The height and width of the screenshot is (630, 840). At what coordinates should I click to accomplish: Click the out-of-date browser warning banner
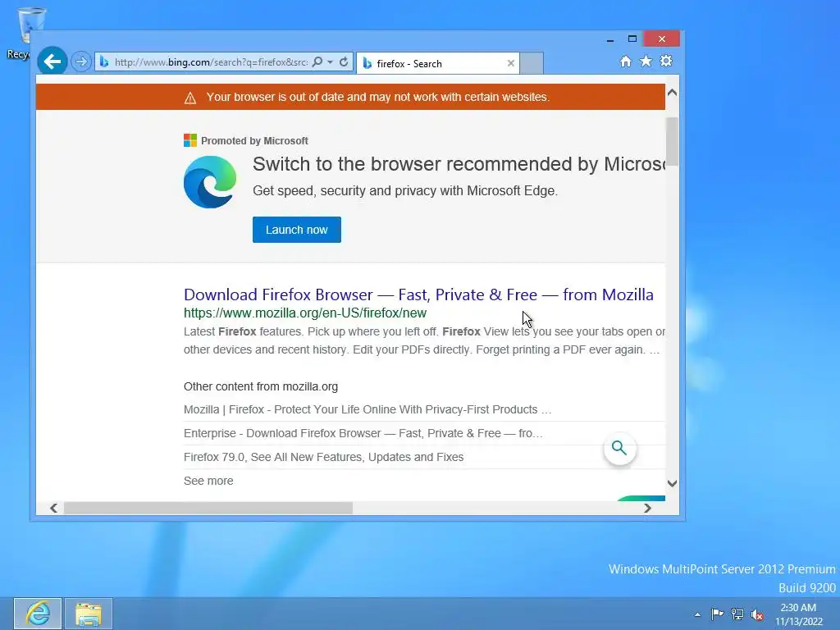click(x=350, y=97)
